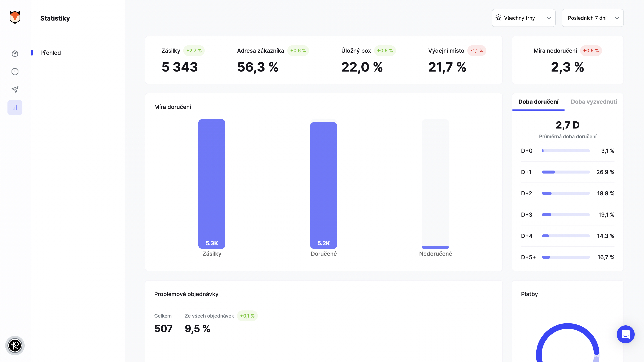Click the D+0 progress bar

(566, 151)
